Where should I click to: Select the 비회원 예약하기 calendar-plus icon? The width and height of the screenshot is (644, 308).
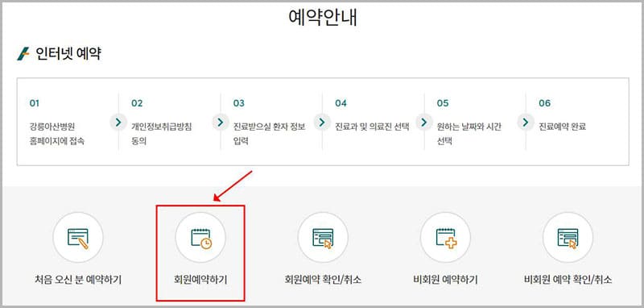(446, 237)
